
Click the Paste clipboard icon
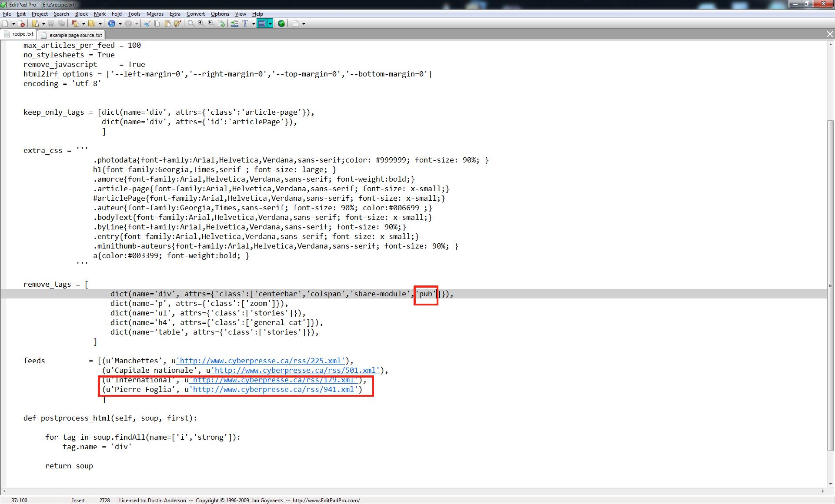click(167, 23)
